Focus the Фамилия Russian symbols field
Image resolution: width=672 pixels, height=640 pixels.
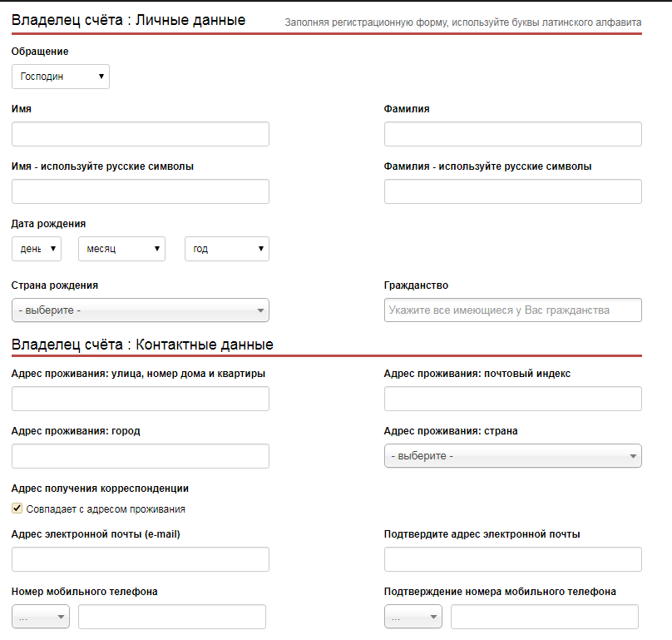[x=512, y=191]
